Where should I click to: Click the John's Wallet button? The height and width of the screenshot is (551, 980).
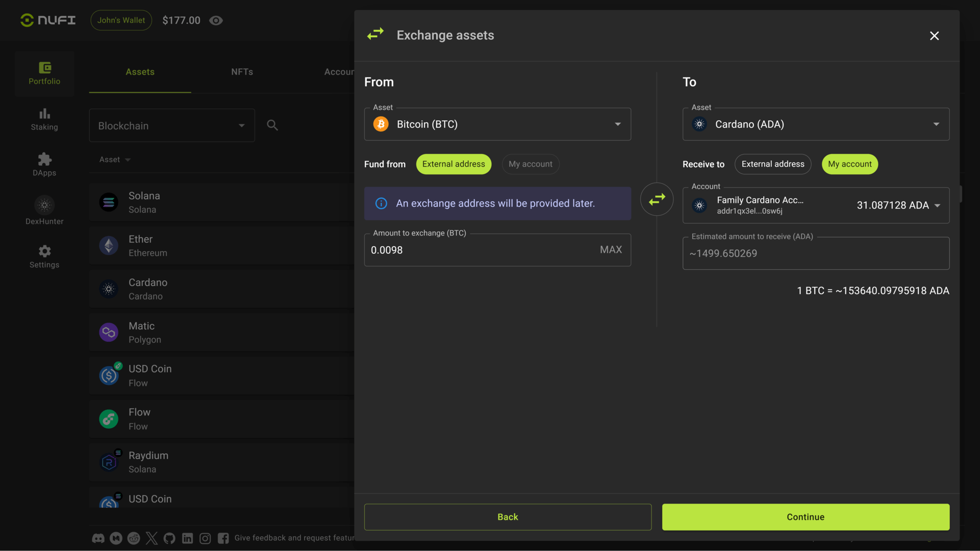[121, 20]
